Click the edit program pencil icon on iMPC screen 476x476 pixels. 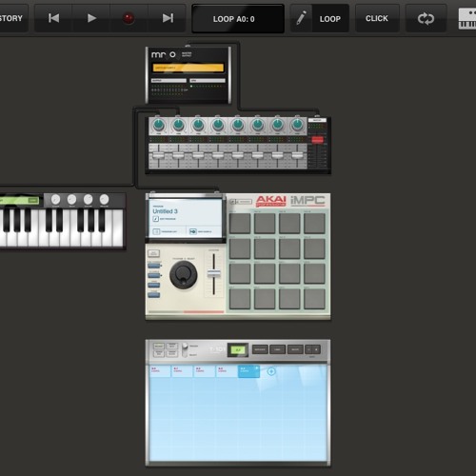pos(156,219)
